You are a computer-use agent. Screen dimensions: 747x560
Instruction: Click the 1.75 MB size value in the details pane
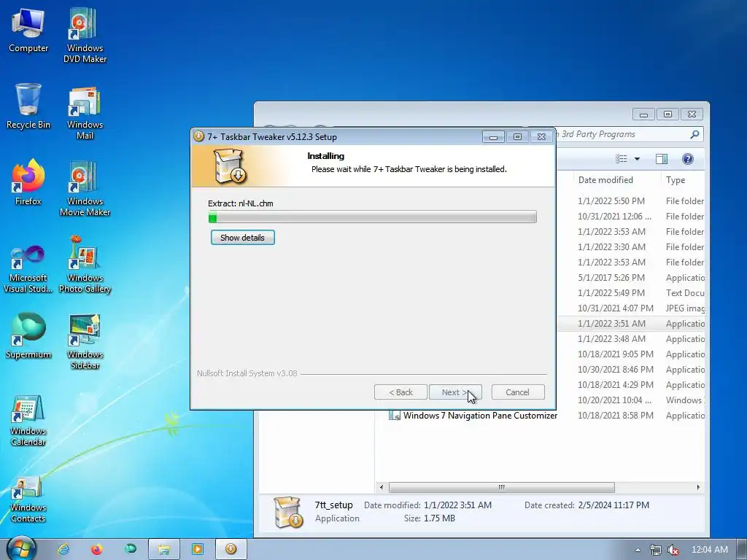(439, 518)
